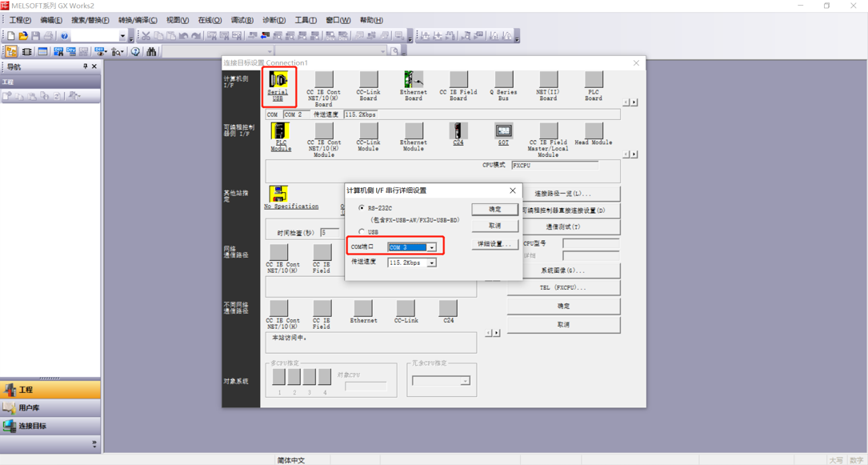
Task: Click the Save toolbar icon
Action: coord(36,36)
